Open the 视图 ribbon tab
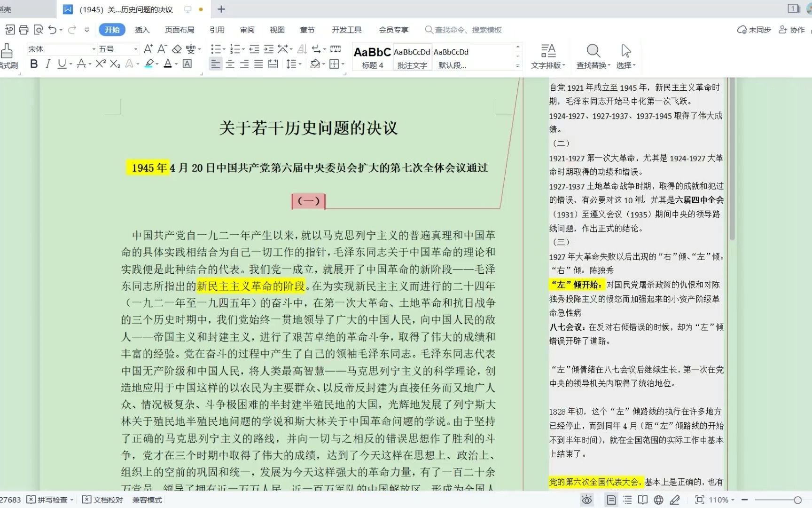The width and height of the screenshot is (812, 508). click(277, 30)
